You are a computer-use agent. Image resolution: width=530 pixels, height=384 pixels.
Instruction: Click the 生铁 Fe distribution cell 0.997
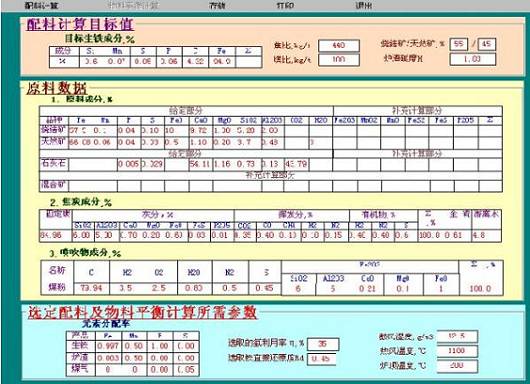click(108, 346)
